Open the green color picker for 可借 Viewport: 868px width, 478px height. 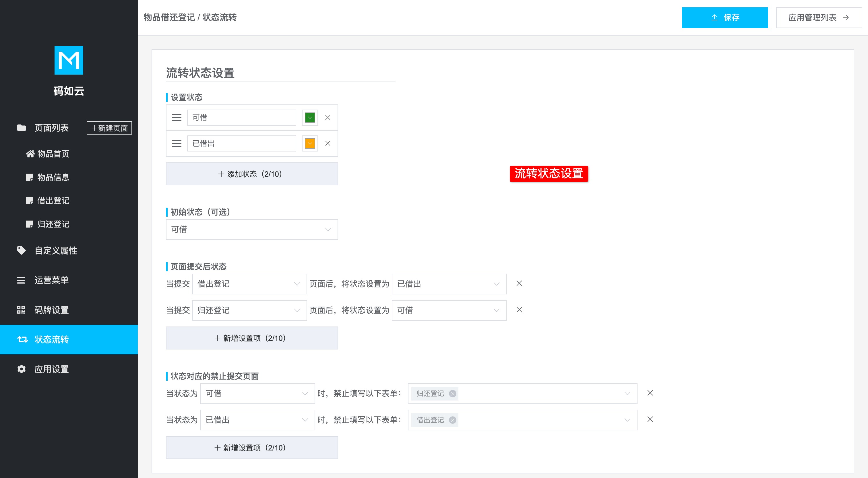tap(310, 118)
